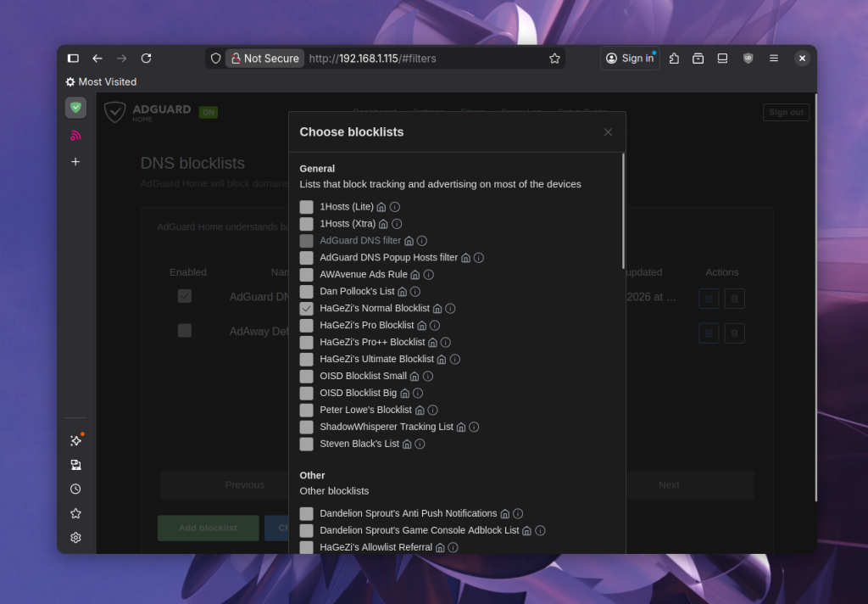The image size is (868, 604).
Task: Uncheck HaGeZi's Normal Blocklist
Action: pyautogui.click(x=306, y=309)
